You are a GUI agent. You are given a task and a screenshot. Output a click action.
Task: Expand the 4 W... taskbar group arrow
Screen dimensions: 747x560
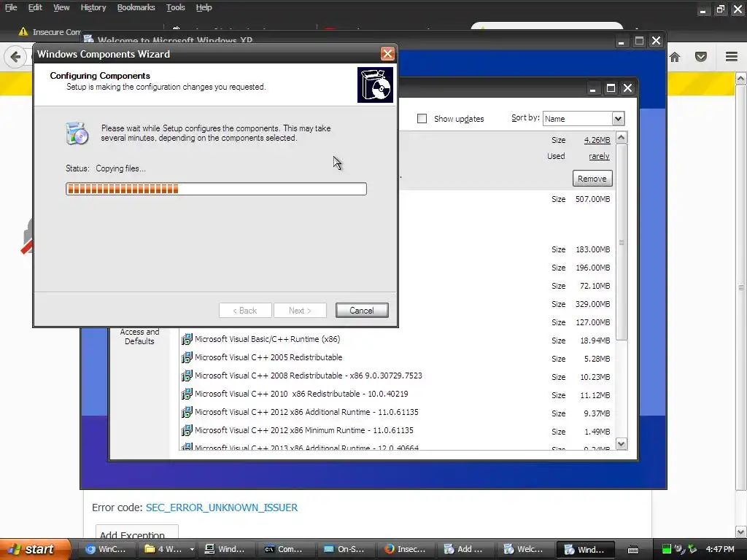click(192, 549)
